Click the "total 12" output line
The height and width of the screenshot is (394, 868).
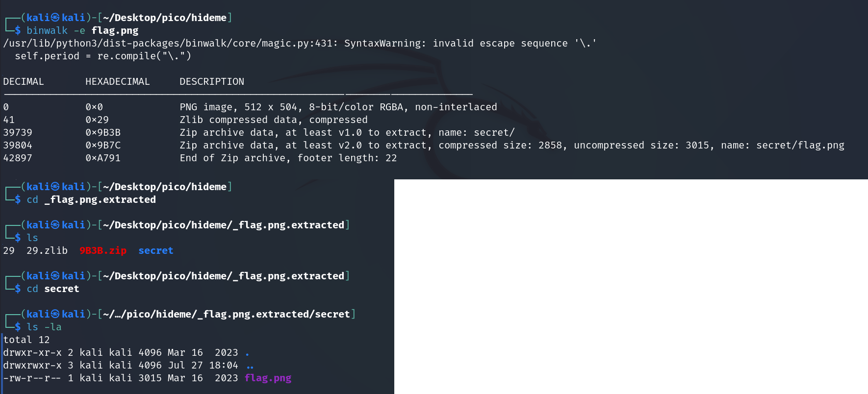26,340
